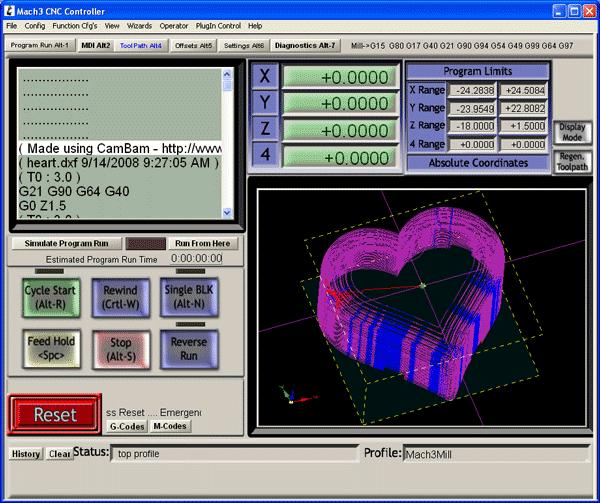This screenshot has height=503, width=600.
Task: Click the Clear status button
Action: click(59, 454)
